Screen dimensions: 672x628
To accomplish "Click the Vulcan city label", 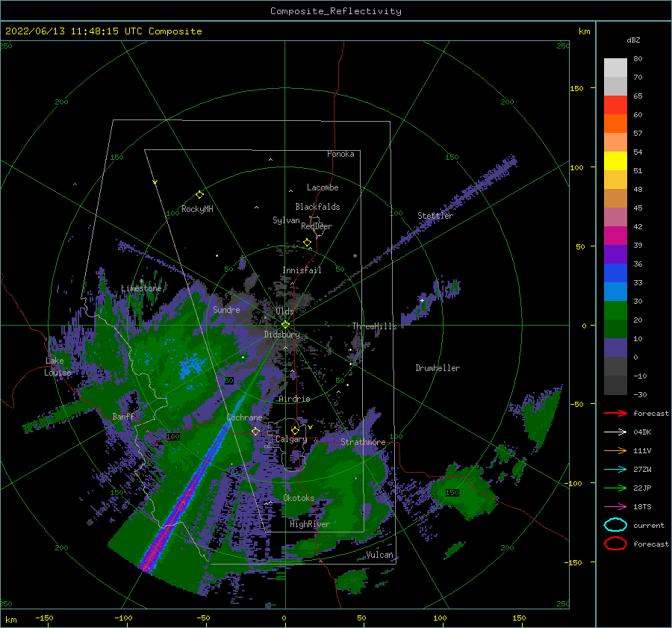I will point(379,555).
